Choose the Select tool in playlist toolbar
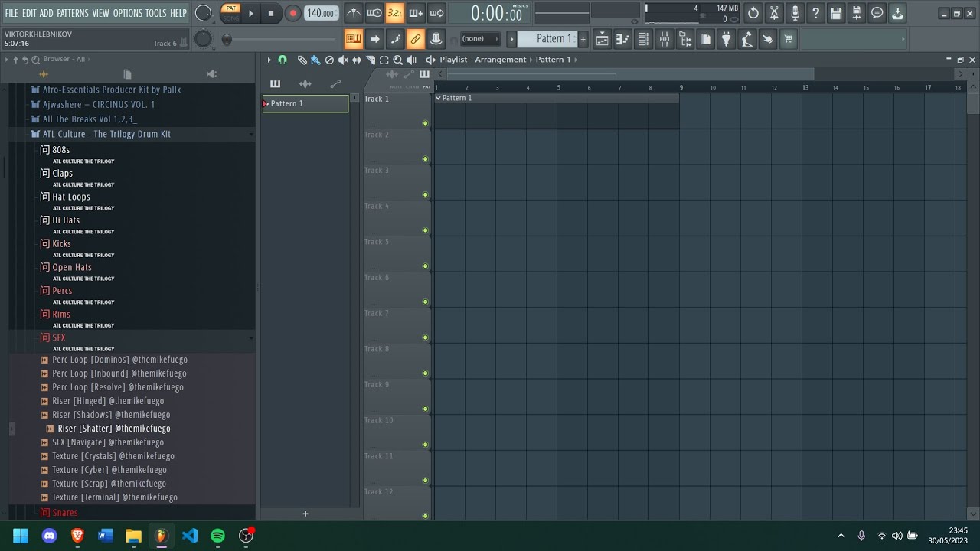The height and width of the screenshot is (551, 980). click(x=384, y=60)
